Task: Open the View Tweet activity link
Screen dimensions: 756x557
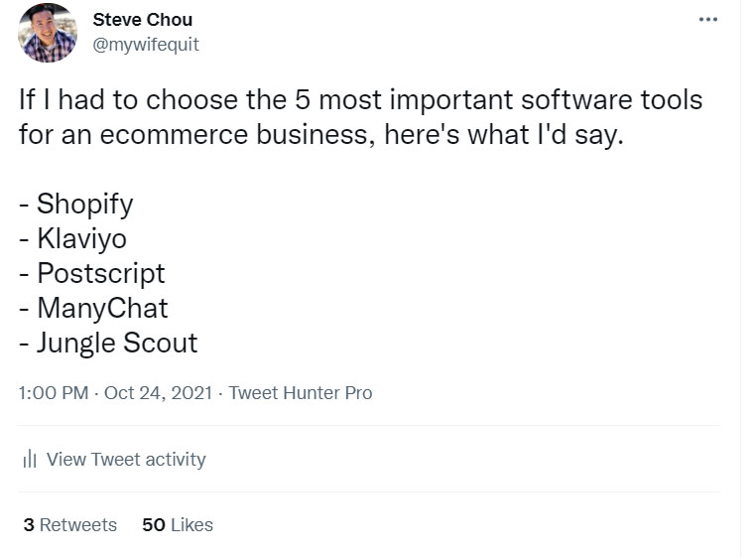Action: click(126, 459)
